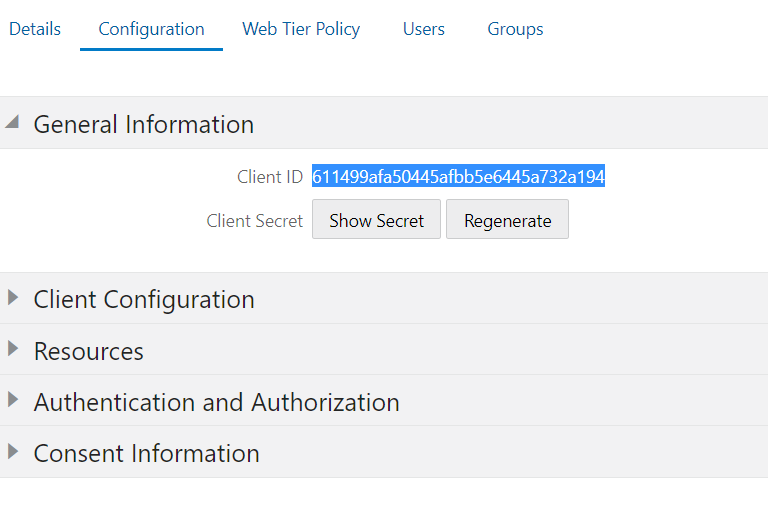
Task: Open the Groups tab
Action: coord(515,29)
